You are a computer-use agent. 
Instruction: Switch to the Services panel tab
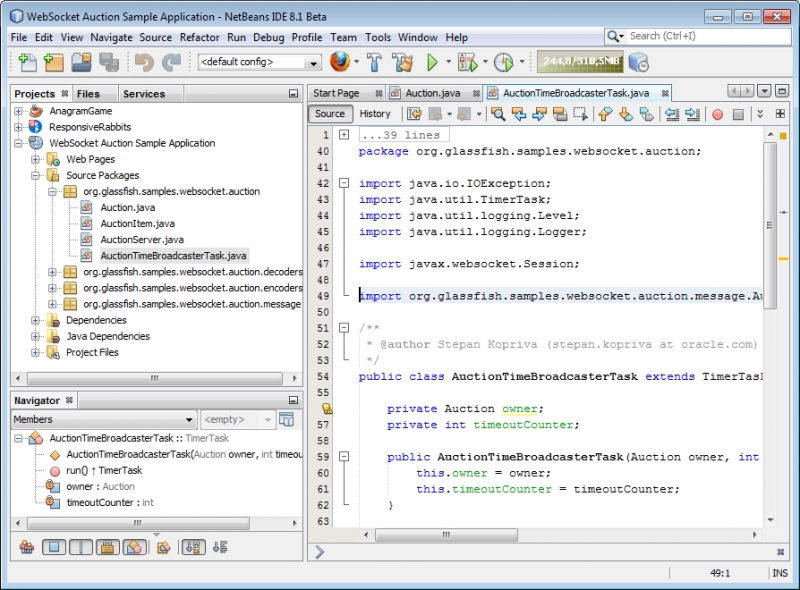tap(144, 94)
